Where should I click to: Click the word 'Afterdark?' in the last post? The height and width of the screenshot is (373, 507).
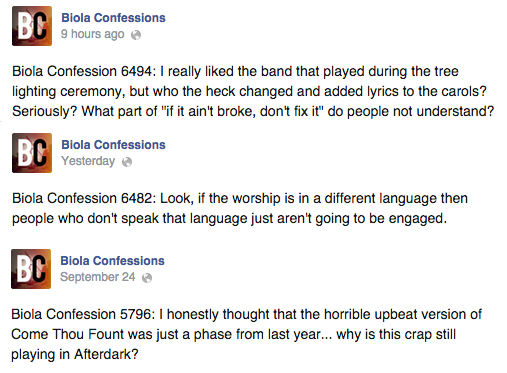point(106,354)
